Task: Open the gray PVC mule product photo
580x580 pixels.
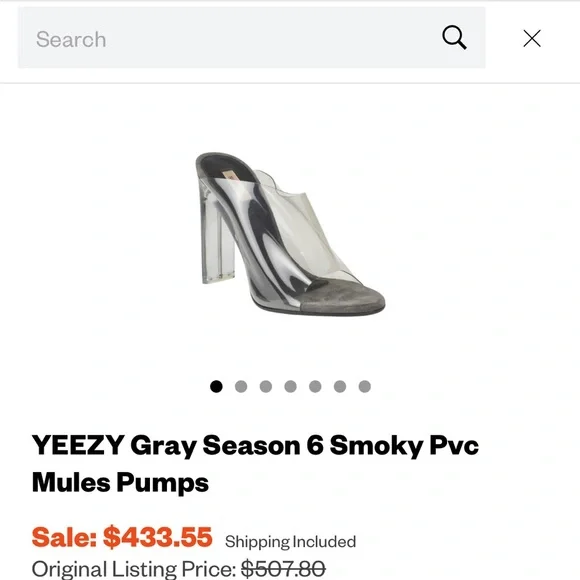Action: tap(290, 234)
